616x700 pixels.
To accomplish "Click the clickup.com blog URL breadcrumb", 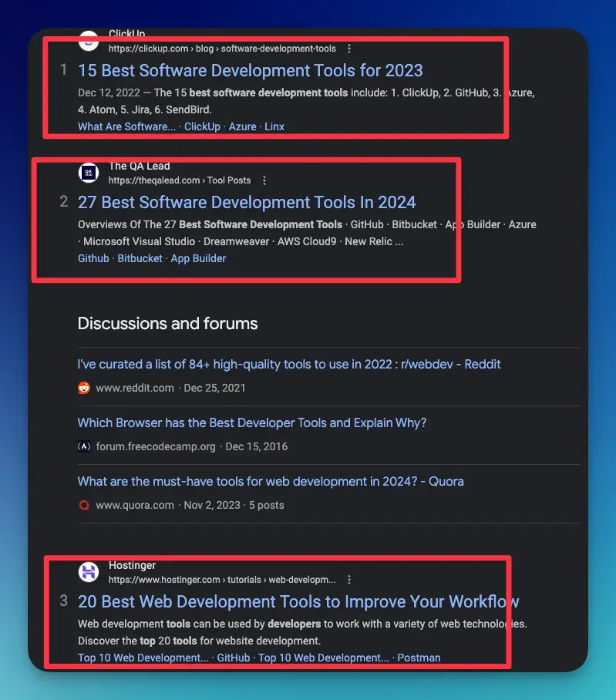I will (222, 49).
